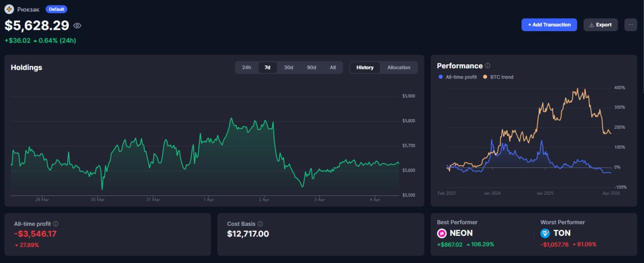Click the Default portfolio badge
The height and width of the screenshot is (263, 644).
click(56, 9)
